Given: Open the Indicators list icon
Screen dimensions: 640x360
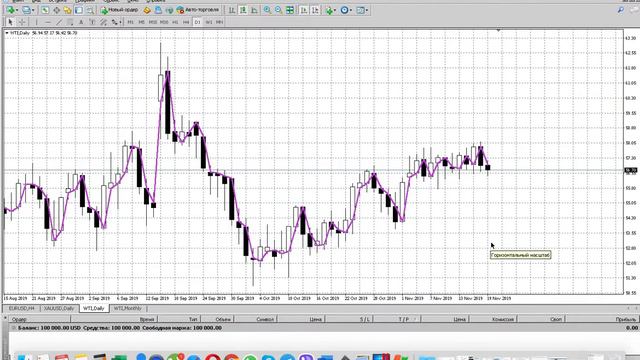Looking at the screenshot, I should pyautogui.click(x=329, y=10).
